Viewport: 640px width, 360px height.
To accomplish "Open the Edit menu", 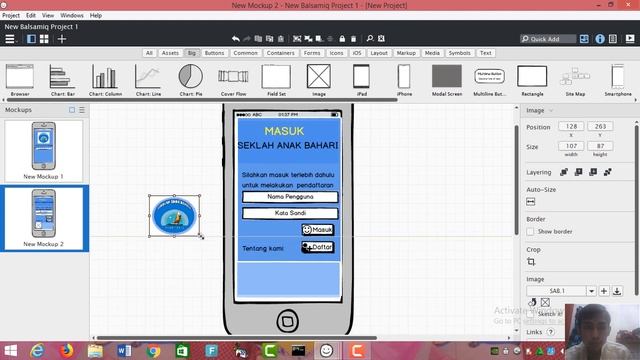I will click(x=31, y=16).
